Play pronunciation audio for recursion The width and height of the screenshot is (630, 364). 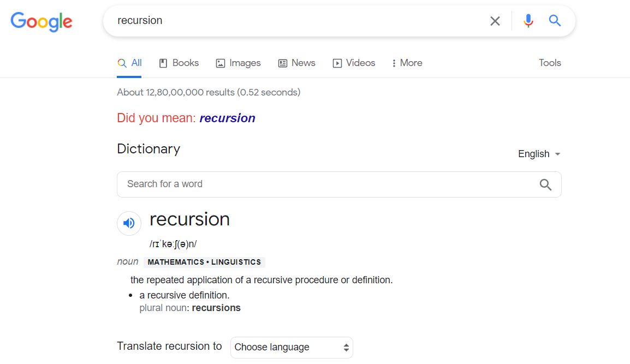(x=129, y=223)
